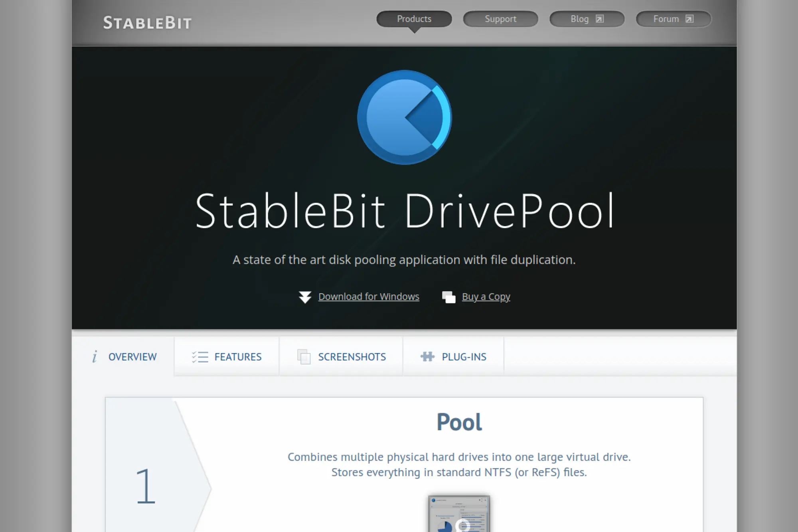Click the copy-pages icon beside Buy a Copy
Screen dimensions: 798x532
[448, 297]
